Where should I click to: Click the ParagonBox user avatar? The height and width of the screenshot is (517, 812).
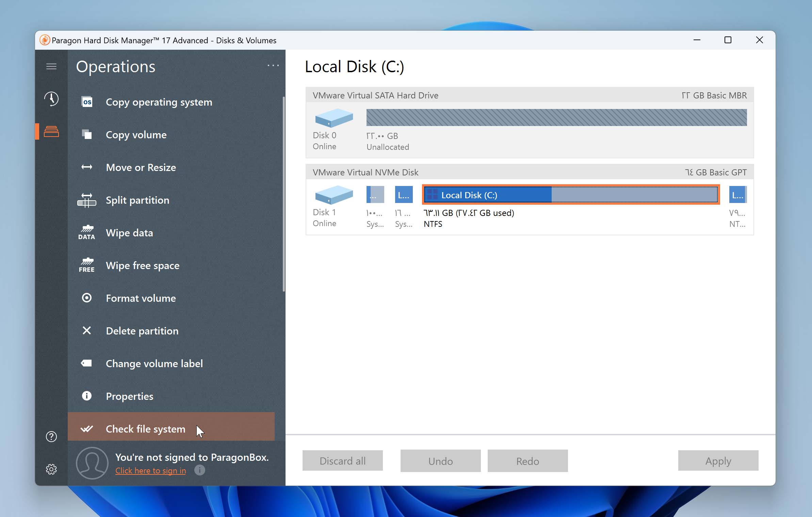(92, 463)
